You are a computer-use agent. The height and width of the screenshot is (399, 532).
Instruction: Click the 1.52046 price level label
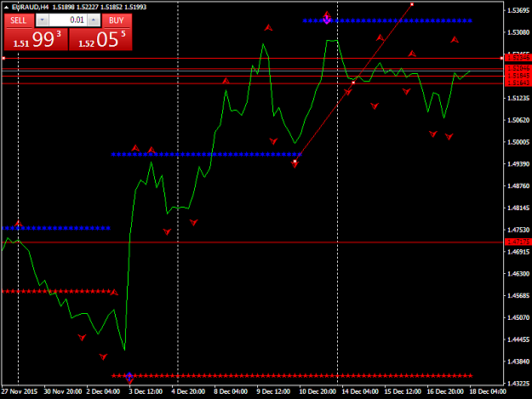click(x=518, y=68)
